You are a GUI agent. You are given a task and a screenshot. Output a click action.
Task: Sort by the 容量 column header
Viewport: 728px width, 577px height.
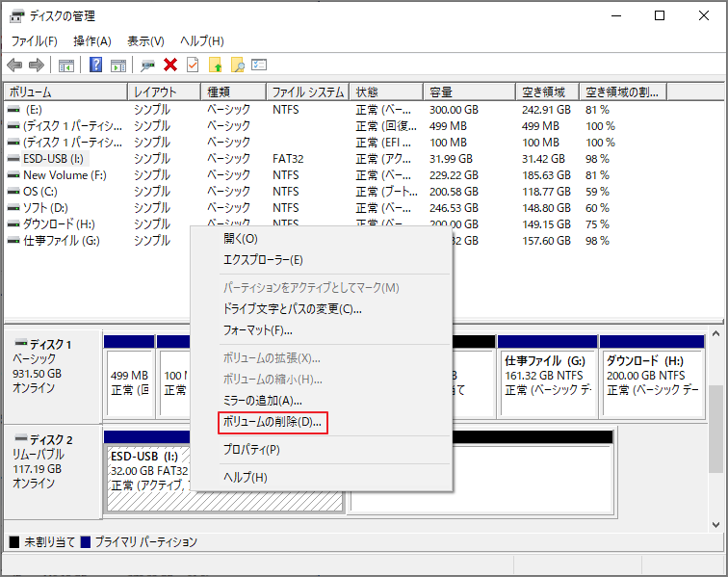point(469,92)
